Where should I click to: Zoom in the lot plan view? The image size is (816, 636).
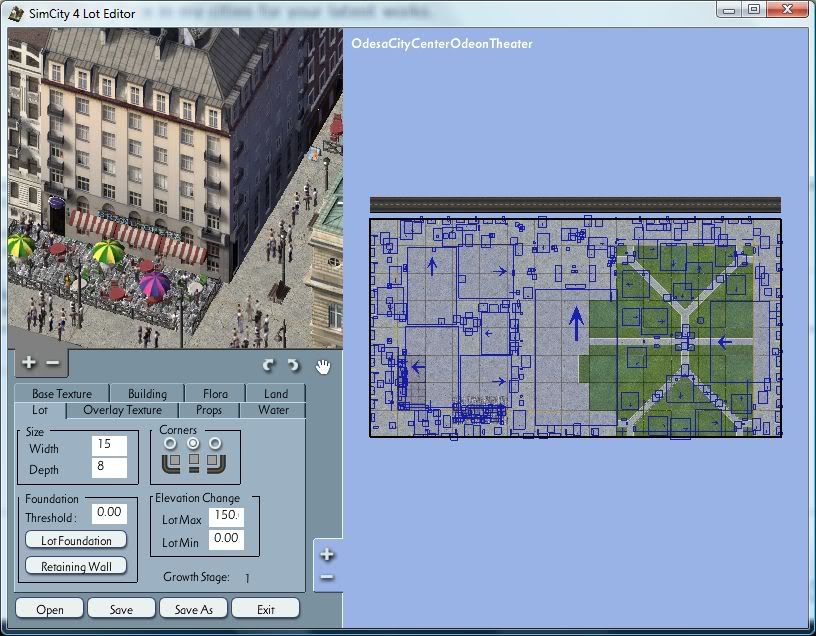coord(327,555)
